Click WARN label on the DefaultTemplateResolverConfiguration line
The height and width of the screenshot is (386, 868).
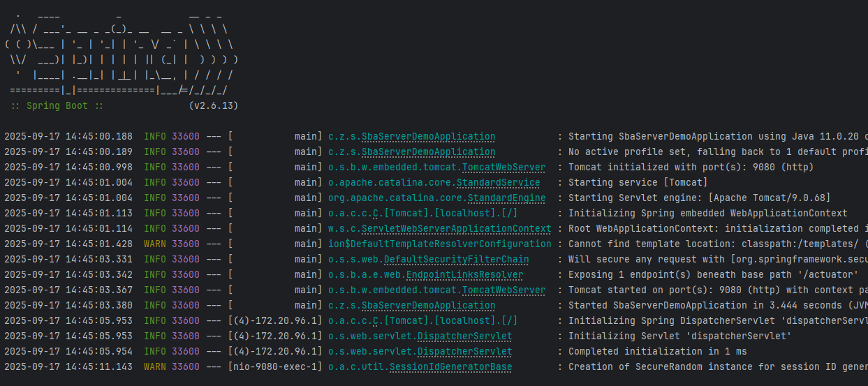(155, 244)
